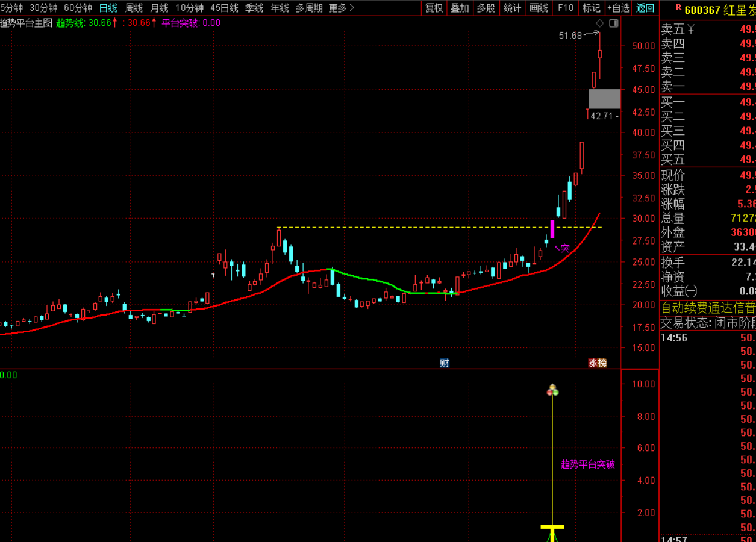
Task: Click the +自选 add to watchlist button
Action: [619, 8]
